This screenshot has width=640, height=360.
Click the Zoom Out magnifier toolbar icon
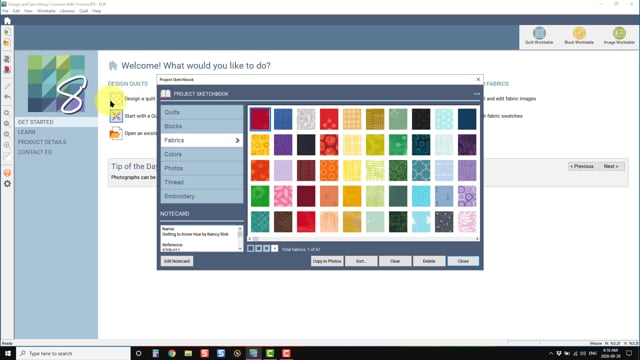coord(7,124)
